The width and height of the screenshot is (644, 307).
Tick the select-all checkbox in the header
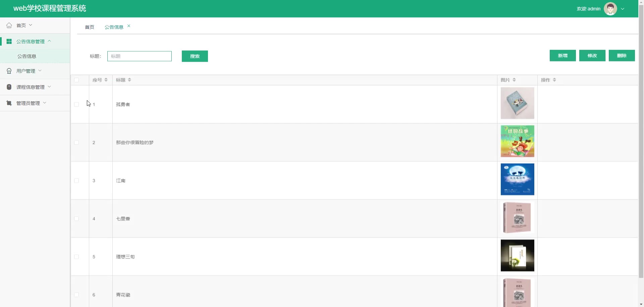click(x=76, y=80)
